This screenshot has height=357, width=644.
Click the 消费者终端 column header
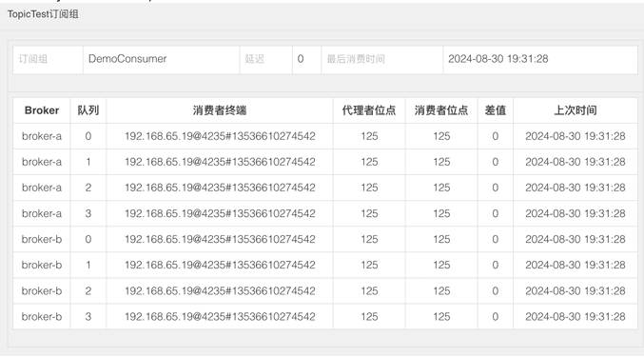tap(220, 110)
